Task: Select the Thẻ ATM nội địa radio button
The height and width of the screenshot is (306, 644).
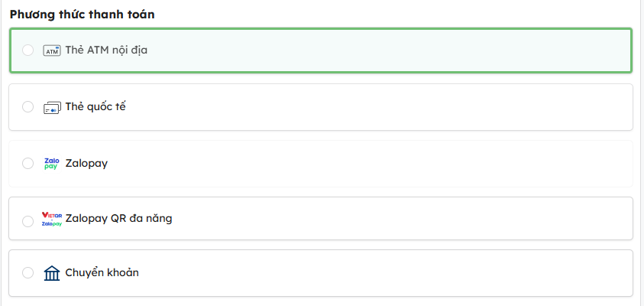Action: pos(28,50)
